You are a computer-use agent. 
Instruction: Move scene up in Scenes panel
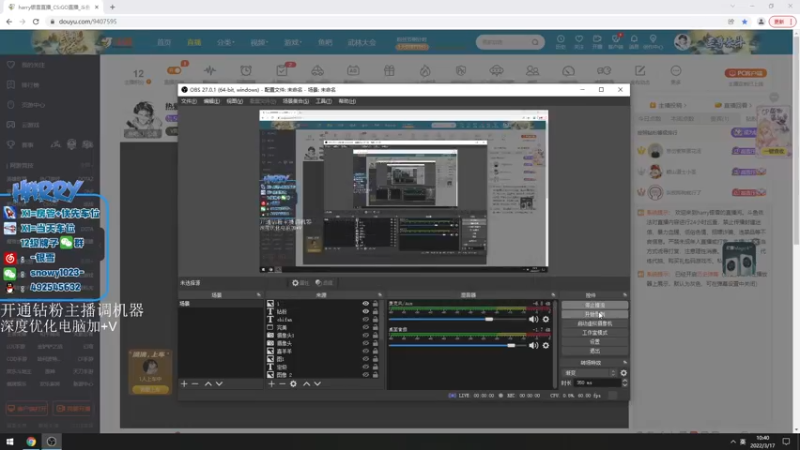(x=208, y=384)
